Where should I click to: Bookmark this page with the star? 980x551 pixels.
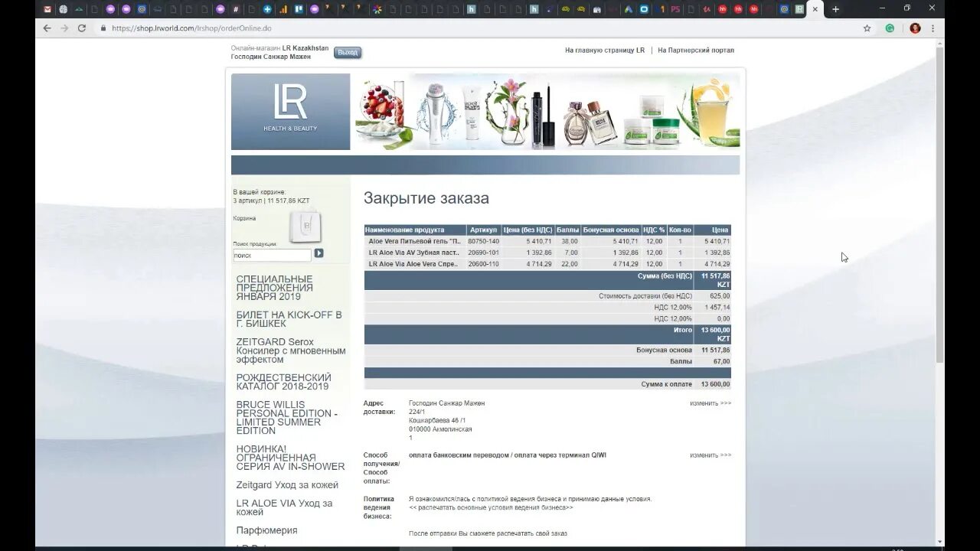(x=867, y=28)
